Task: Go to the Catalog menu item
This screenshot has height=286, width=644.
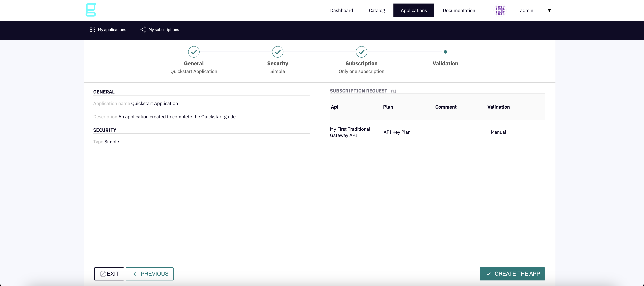Action: tap(377, 10)
